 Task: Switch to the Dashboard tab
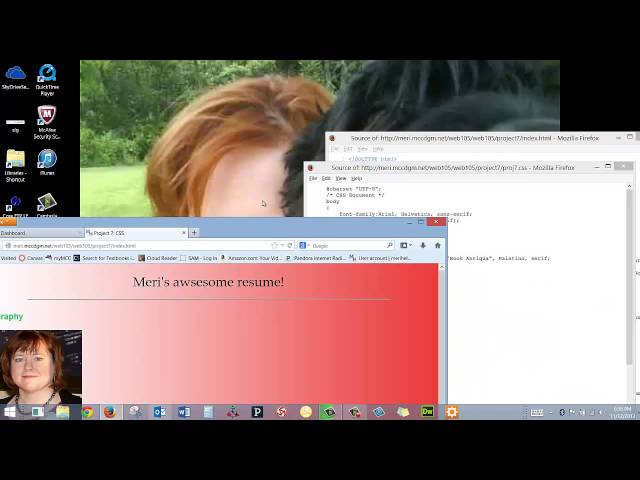41,233
